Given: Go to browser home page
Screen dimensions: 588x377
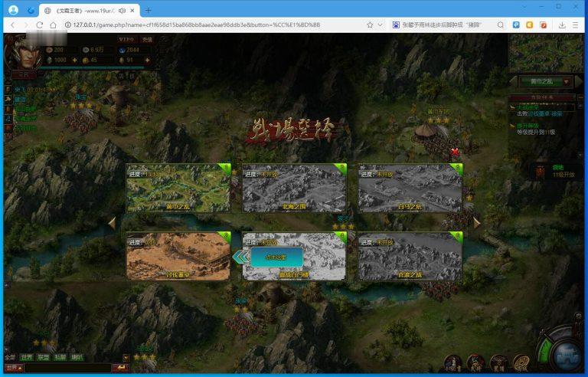Looking at the screenshot, I should [54, 25].
